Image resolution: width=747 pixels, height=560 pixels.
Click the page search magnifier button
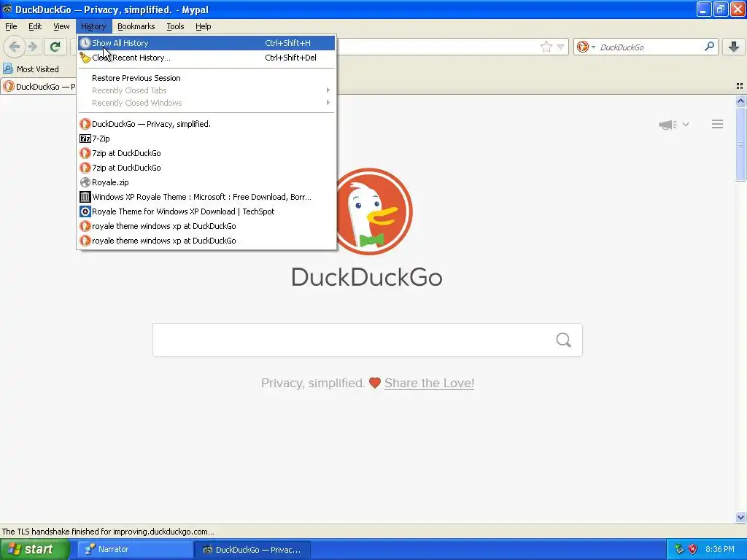coord(564,340)
